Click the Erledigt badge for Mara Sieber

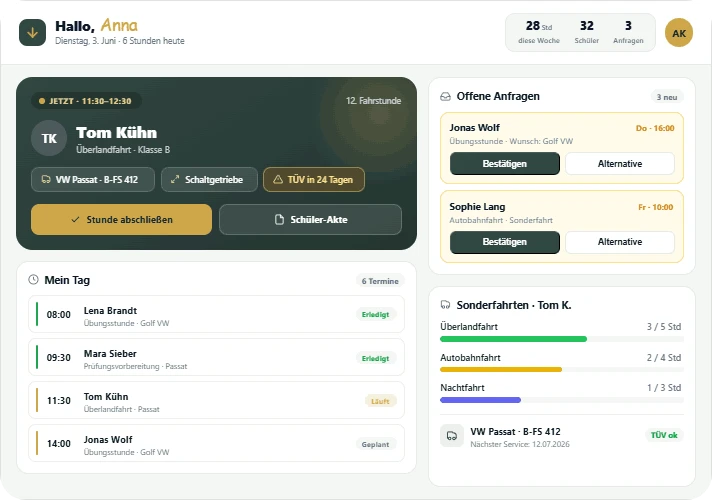pyautogui.click(x=376, y=358)
